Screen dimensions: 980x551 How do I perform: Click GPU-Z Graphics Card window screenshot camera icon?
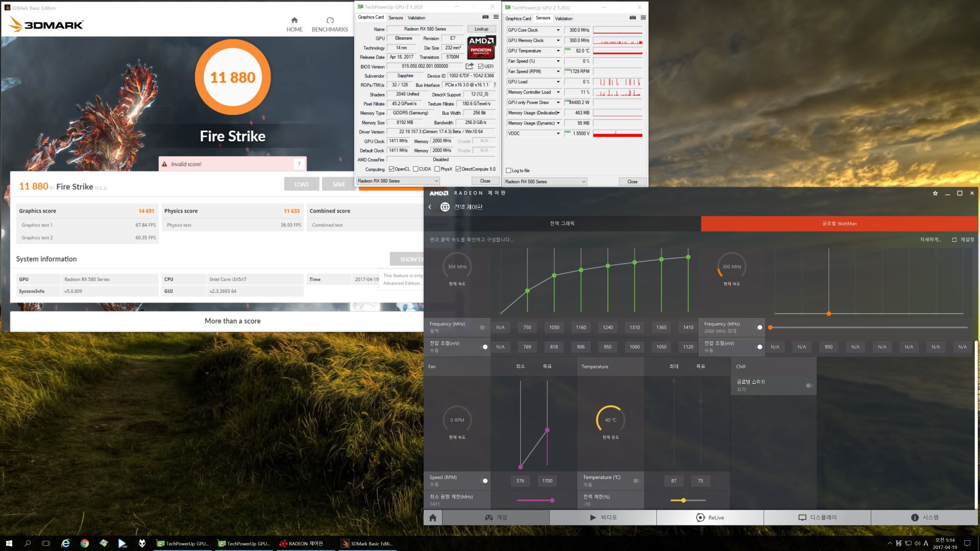point(485,17)
